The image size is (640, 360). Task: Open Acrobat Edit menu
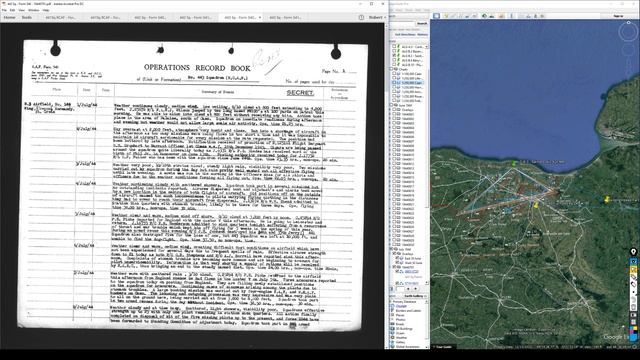click(12, 10)
